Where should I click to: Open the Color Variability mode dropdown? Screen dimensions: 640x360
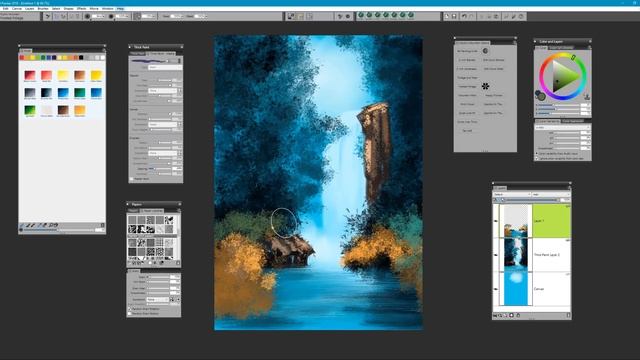[562, 127]
